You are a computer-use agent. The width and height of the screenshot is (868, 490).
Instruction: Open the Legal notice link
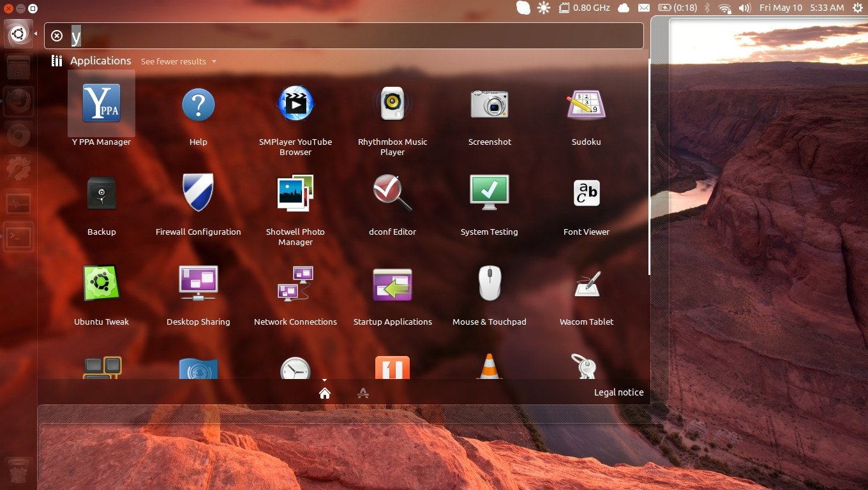pos(618,392)
